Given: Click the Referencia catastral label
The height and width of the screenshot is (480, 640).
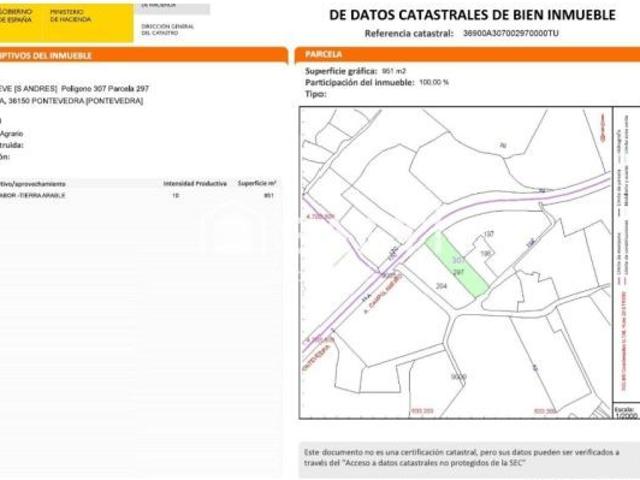Looking at the screenshot, I should point(409,33).
